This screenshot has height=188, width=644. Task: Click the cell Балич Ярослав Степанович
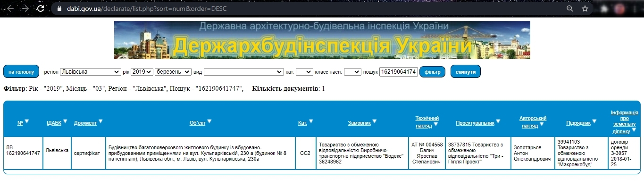[x=427, y=153]
